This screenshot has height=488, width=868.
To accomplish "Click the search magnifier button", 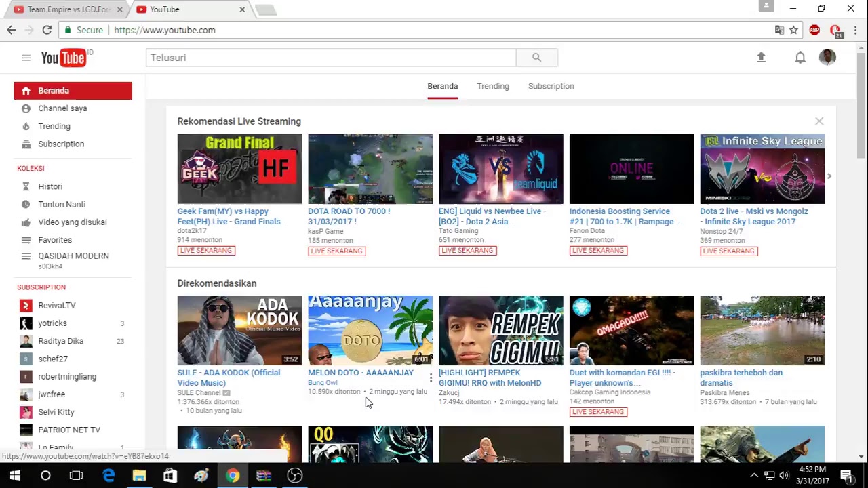I will pos(536,58).
